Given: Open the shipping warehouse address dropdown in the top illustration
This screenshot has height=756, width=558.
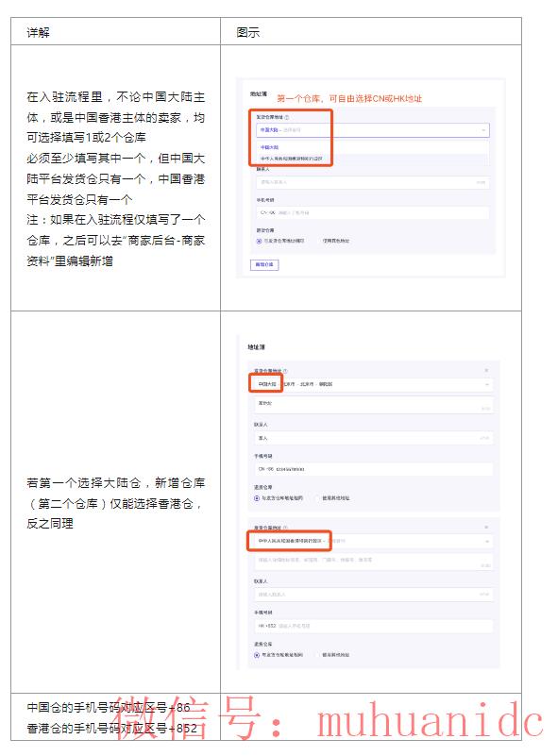Looking at the screenshot, I should tap(372, 129).
